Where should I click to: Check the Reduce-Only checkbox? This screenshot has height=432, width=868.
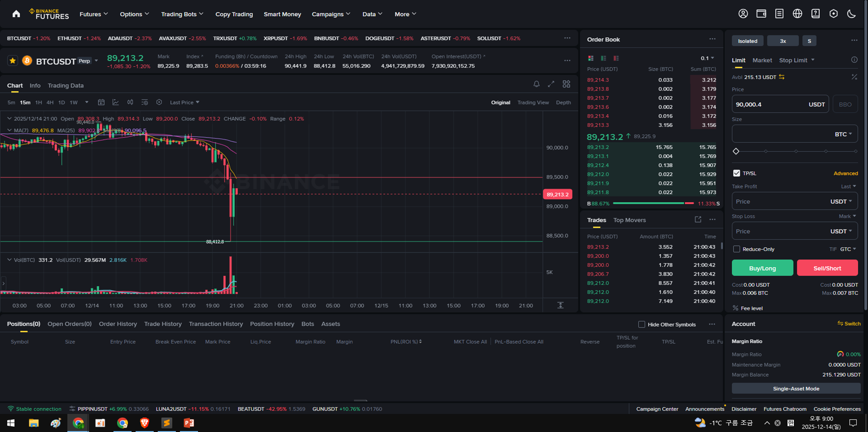pos(737,249)
